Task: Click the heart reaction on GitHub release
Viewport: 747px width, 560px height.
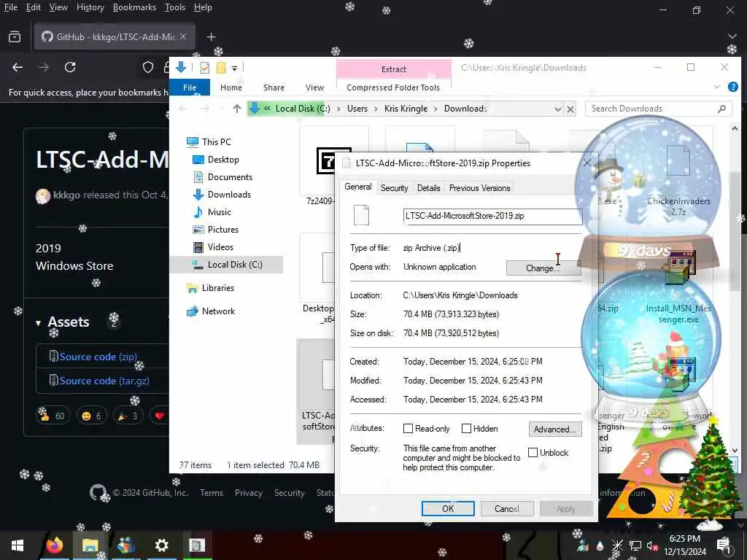Action: [x=160, y=416]
